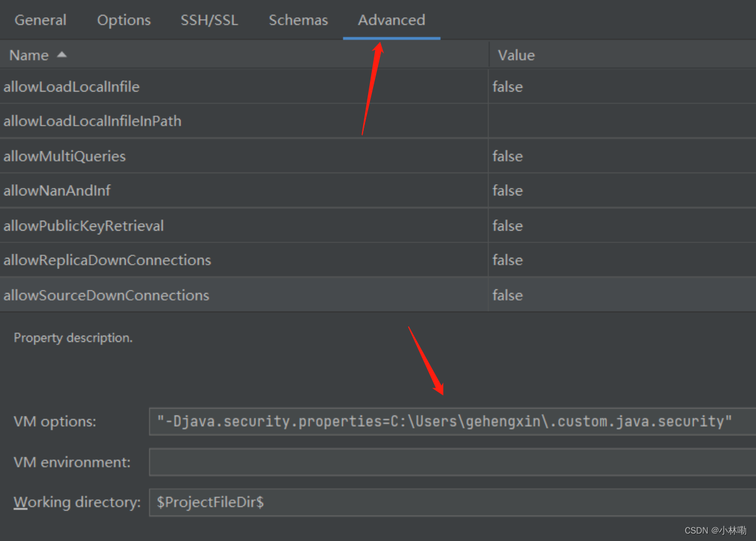The width and height of the screenshot is (756, 541).
Task: Click the VM options label
Action: coord(55,422)
